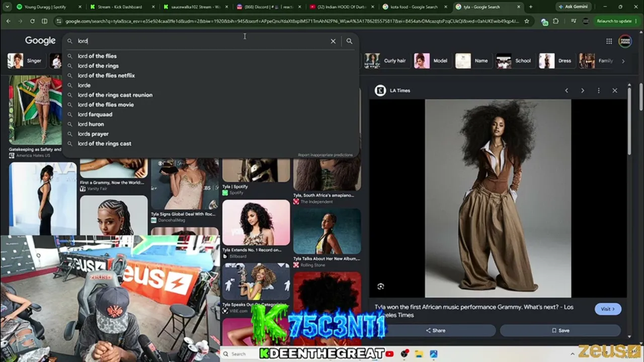The width and height of the screenshot is (644, 362).
Task: Select suggestion 'lord of the flies movie'
Action: 210,105
